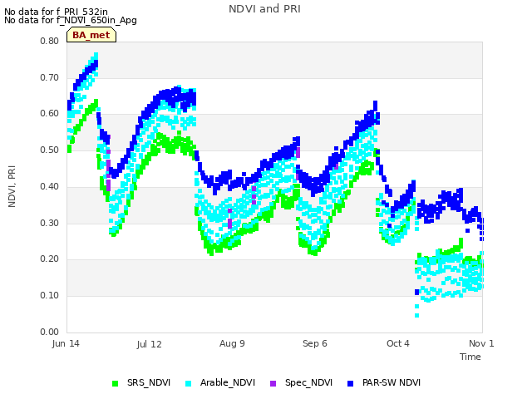Click the 0.80 y-axis tick label

50,41
